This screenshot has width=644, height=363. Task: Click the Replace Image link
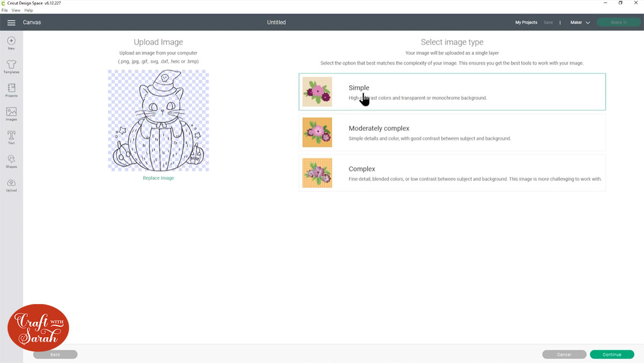point(158,178)
